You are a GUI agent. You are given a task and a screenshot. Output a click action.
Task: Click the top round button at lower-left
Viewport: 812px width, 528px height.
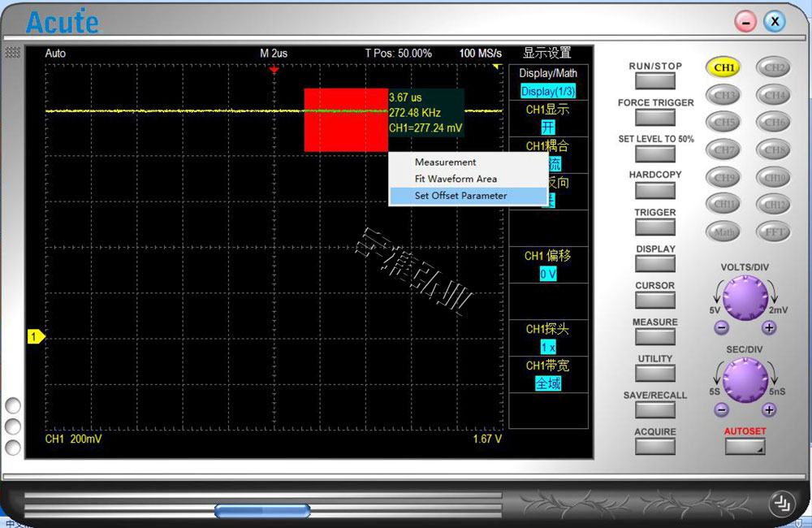[x=12, y=405]
